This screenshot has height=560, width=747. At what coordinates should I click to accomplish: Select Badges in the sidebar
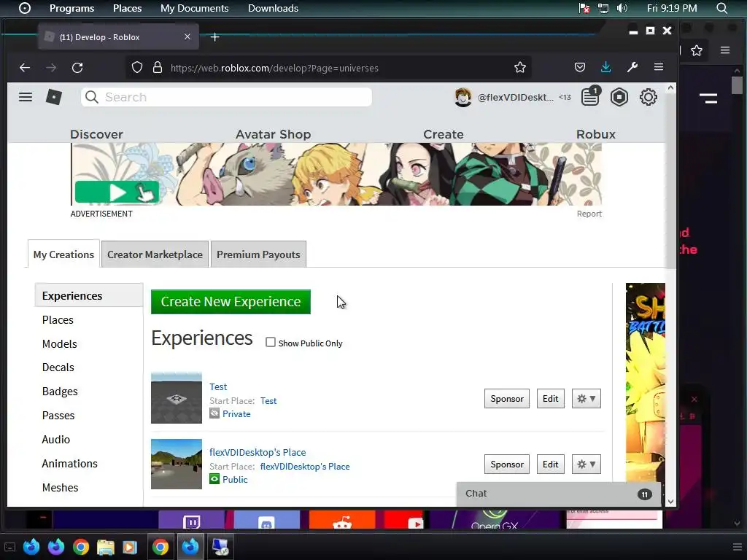(x=60, y=392)
